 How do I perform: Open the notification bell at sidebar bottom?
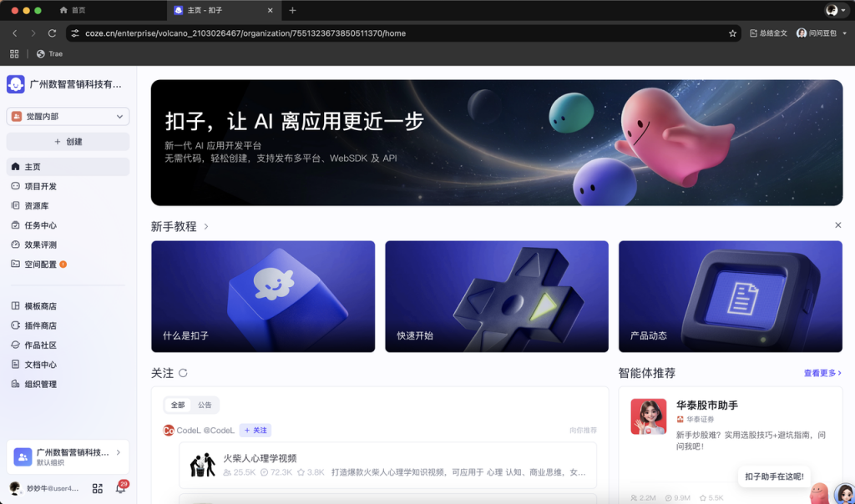pos(120,487)
